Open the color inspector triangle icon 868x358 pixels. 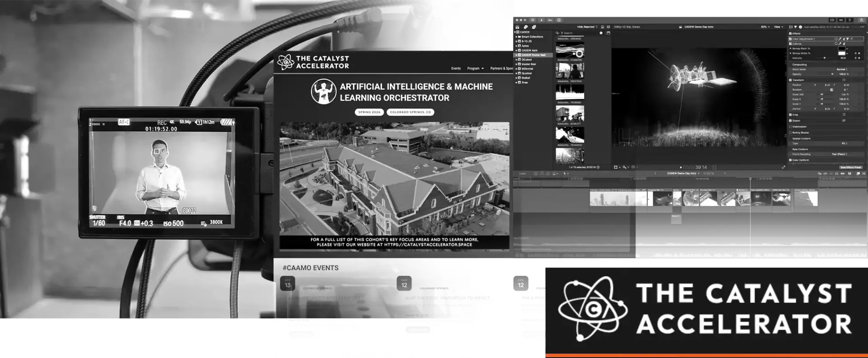click(795, 27)
